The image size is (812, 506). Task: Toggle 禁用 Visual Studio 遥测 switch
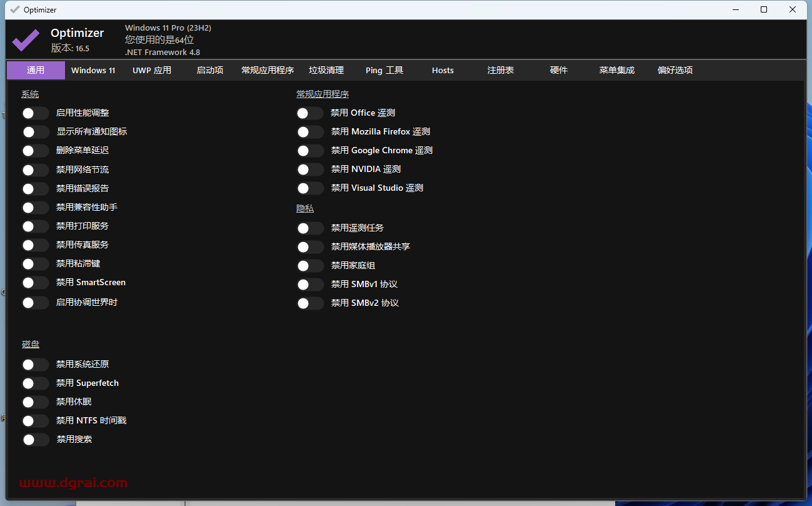tap(310, 188)
